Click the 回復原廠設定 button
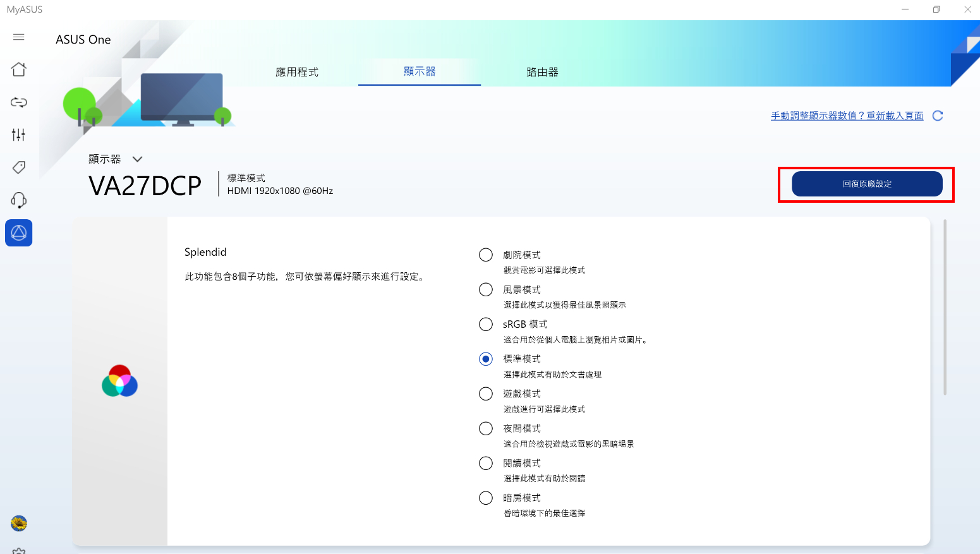Screen dimensions: 980x554 (x=867, y=184)
